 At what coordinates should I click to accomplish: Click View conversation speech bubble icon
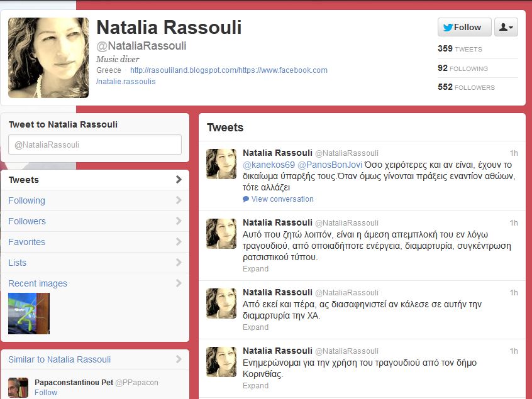tap(246, 199)
